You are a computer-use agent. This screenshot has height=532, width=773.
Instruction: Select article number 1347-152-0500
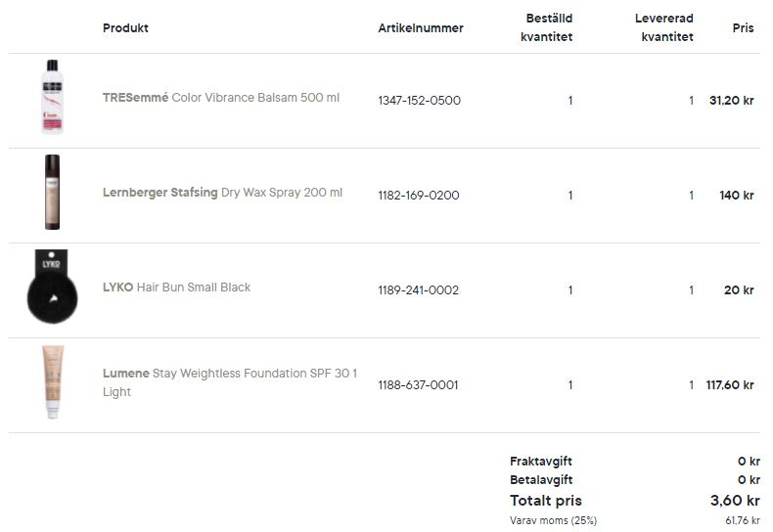[x=419, y=101]
